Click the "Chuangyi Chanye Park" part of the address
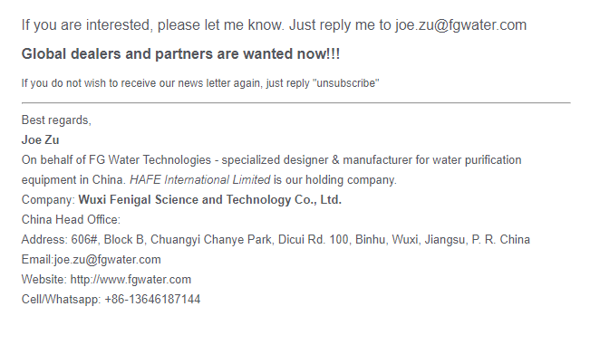This screenshot has height=364, width=590. 211,240
